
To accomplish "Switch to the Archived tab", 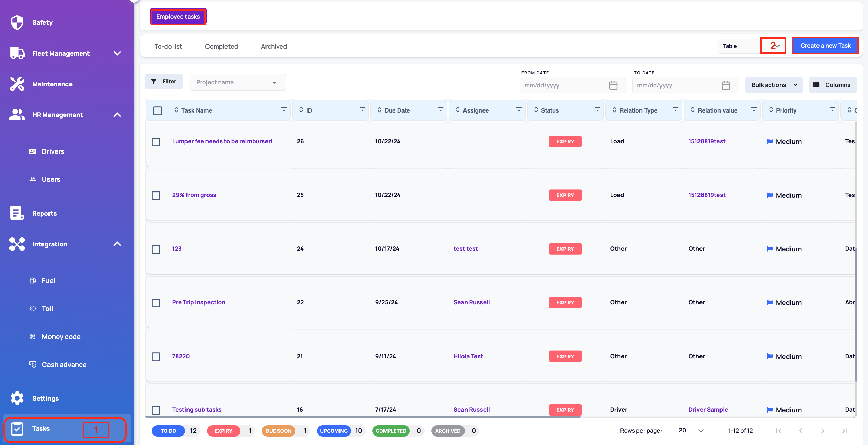I will [274, 46].
